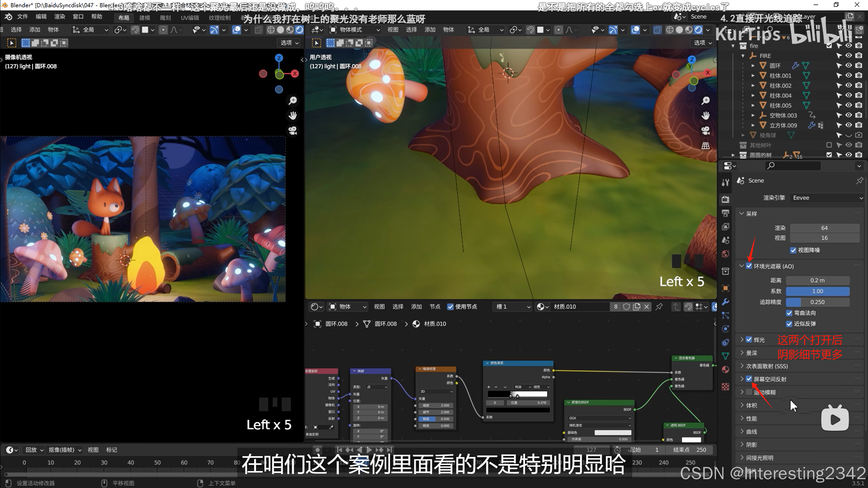Screen dimensions: 868x488
Task: Open Render properties tab icon
Action: coord(726,199)
